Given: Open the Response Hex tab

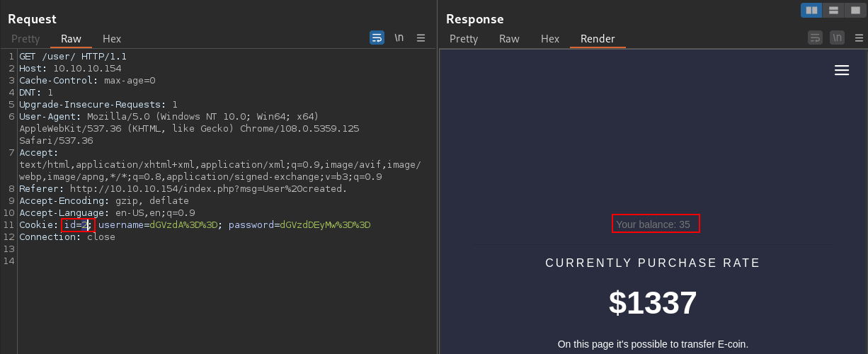Looking at the screenshot, I should click(x=550, y=39).
